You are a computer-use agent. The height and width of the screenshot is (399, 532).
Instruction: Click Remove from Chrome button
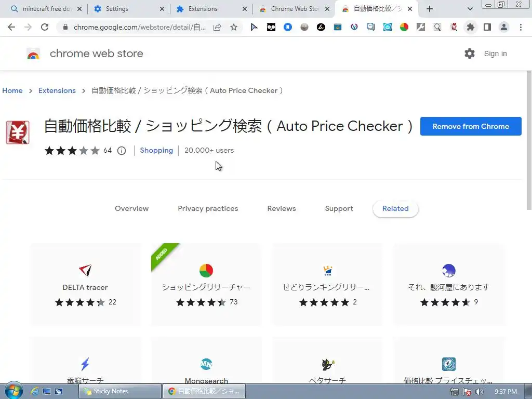coord(471,126)
